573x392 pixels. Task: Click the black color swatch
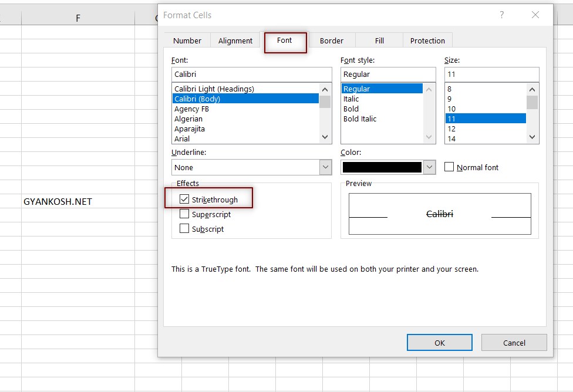382,167
